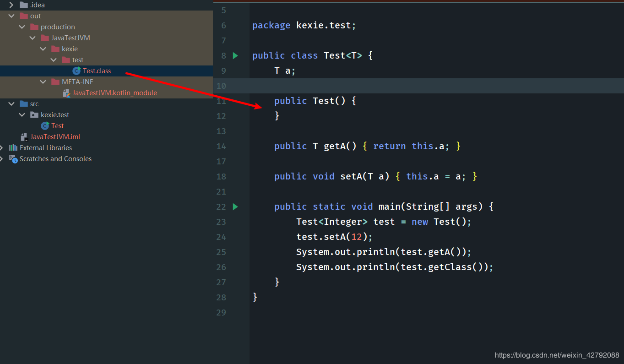Click line number 23 in gutter

221,222
